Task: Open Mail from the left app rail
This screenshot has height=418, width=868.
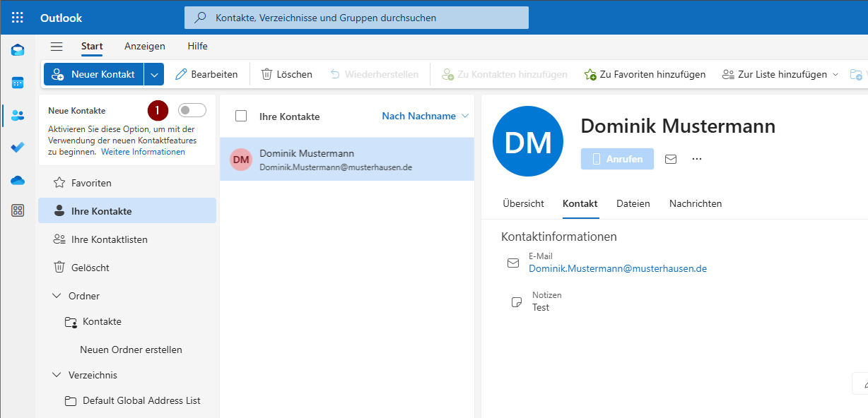Action: coord(18,50)
